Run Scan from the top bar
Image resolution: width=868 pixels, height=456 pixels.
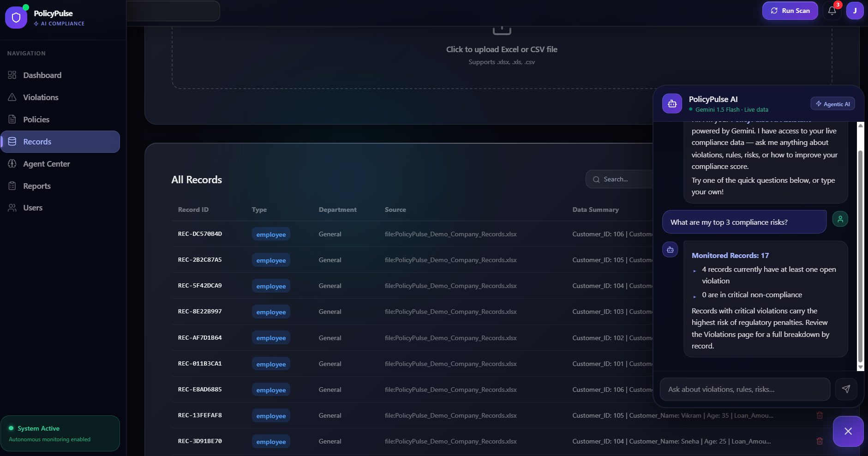tap(790, 11)
